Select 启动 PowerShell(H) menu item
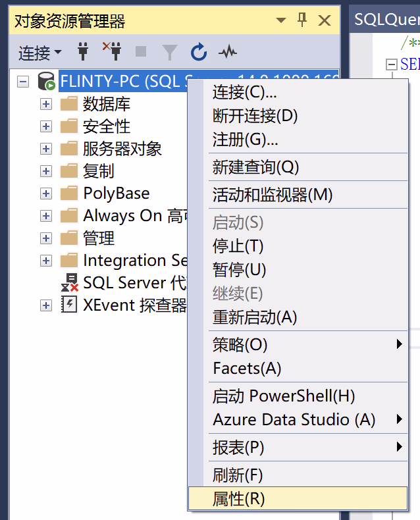The height and width of the screenshot is (520, 420). click(x=284, y=396)
